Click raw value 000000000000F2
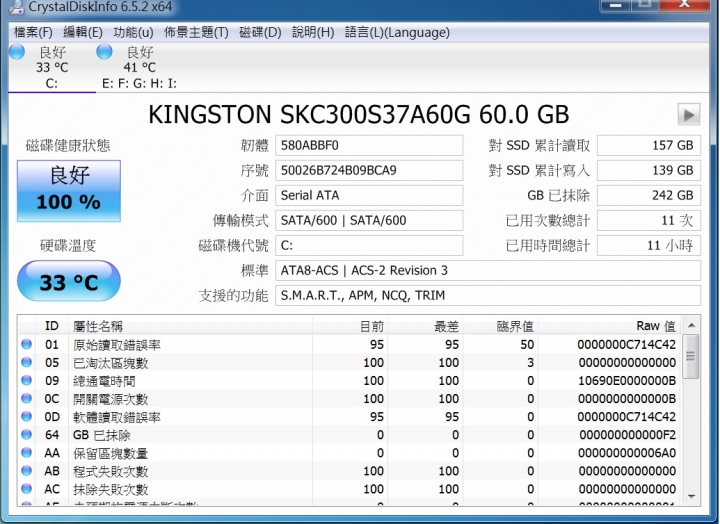This screenshot has width=720, height=524. (628, 435)
